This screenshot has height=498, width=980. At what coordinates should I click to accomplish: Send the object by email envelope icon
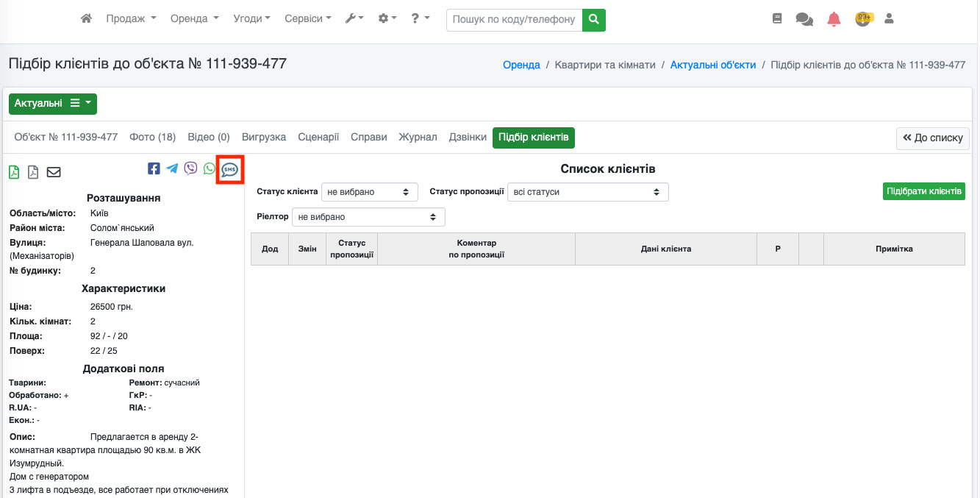click(x=54, y=172)
